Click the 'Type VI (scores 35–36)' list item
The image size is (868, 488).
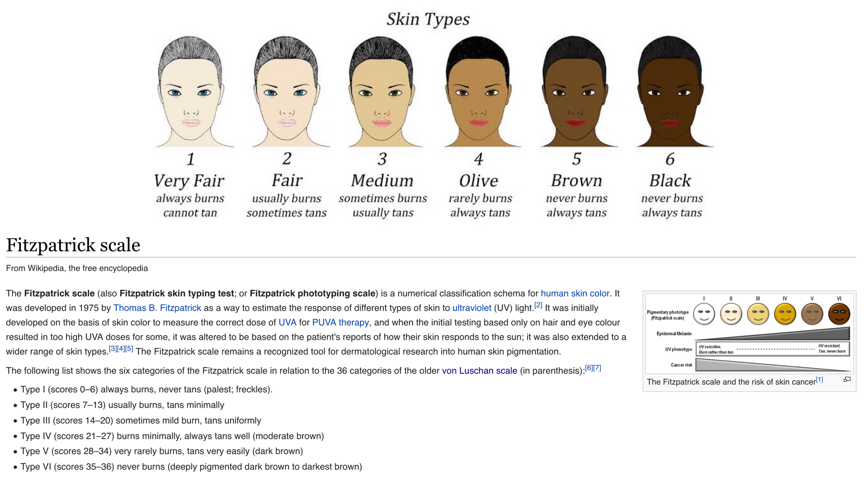click(191, 467)
